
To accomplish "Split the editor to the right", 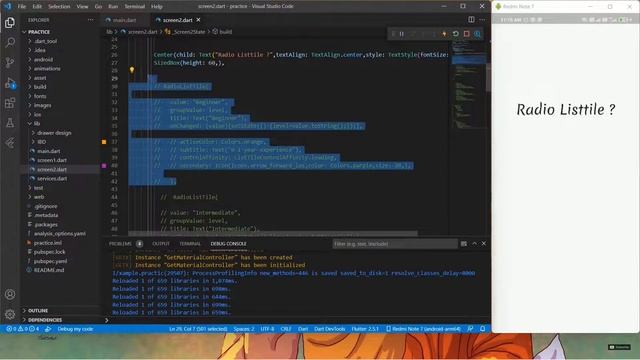I will click(x=471, y=20).
